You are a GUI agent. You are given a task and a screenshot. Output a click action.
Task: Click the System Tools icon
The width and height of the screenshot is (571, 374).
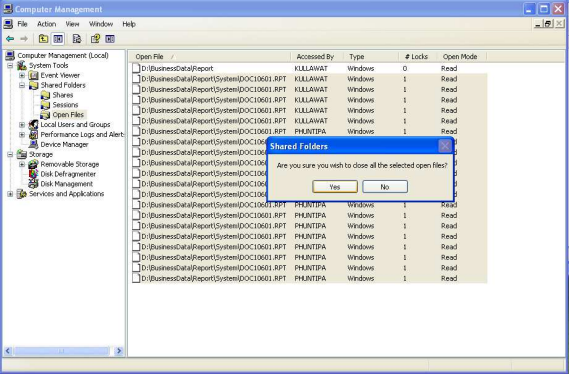pyautogui.click(x=22, y=66)
